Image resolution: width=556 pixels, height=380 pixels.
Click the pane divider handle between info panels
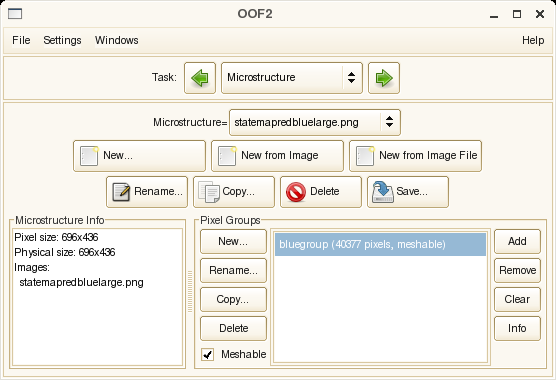click(x=190, y=291)
